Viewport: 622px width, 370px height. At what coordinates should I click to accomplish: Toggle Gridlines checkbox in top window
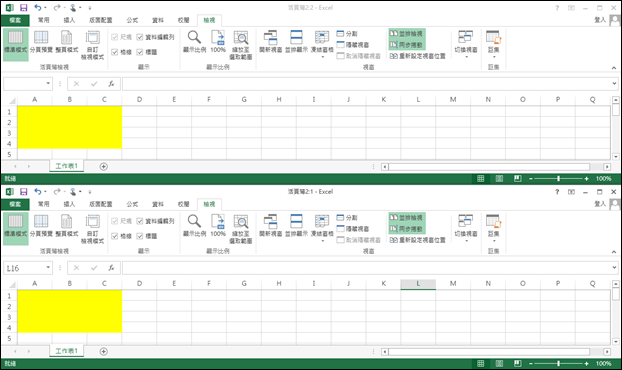point(115,52)
